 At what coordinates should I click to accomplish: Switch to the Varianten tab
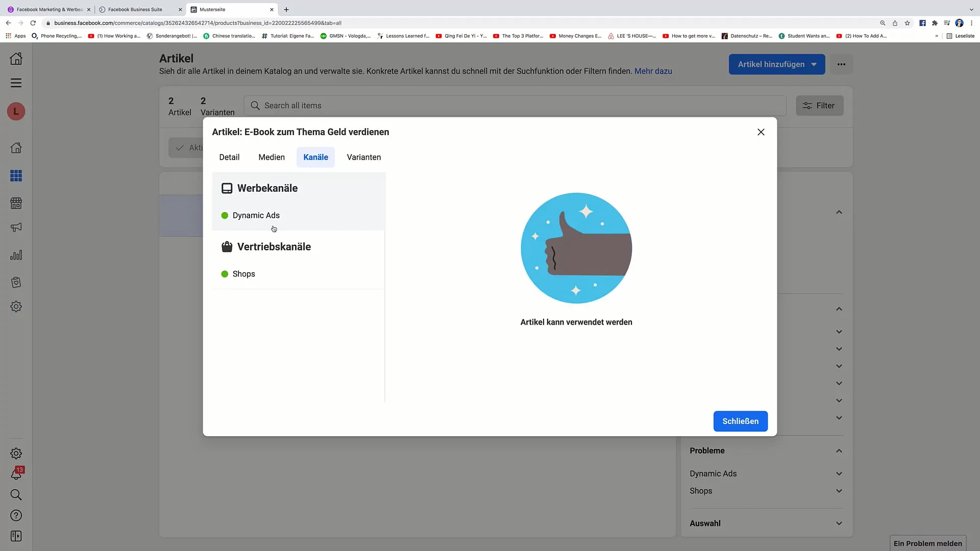tap(363, 157)
